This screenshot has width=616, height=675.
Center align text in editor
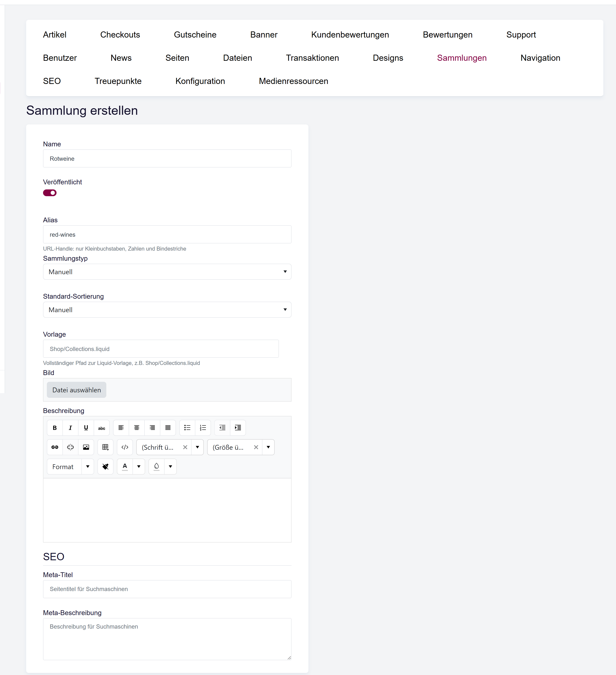(x=136, y=428)
